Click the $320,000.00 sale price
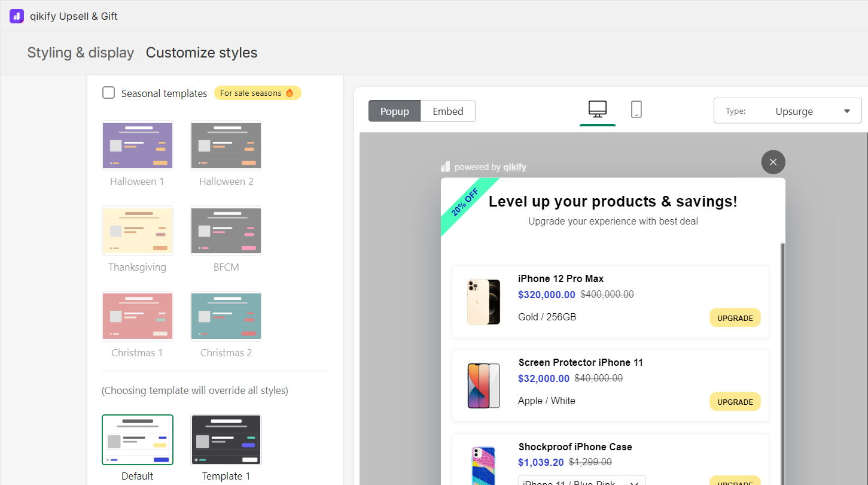 pos(547,295)
